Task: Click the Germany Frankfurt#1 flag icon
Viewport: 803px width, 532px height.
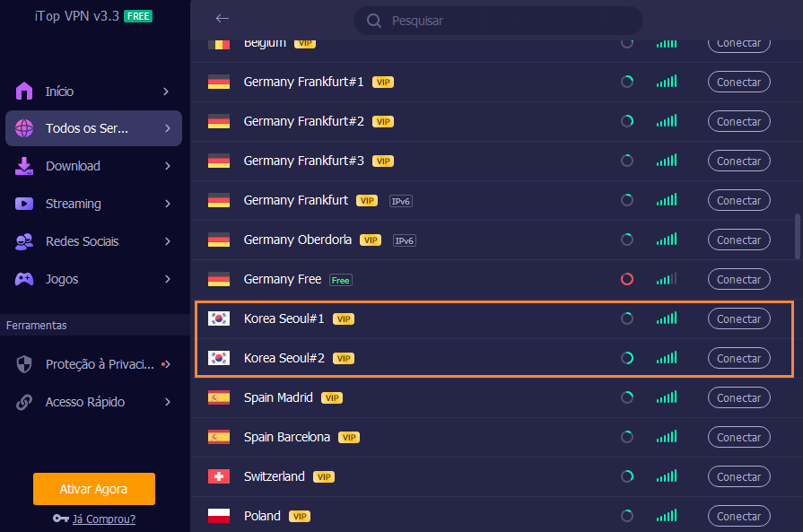Action: (219, 82)
